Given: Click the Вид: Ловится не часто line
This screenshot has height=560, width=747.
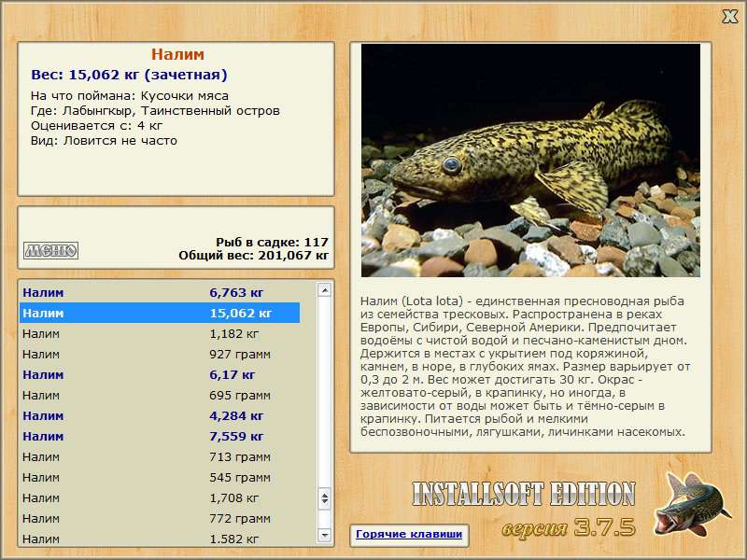Looking at the screenshot, I should click(x=104, y=141).
